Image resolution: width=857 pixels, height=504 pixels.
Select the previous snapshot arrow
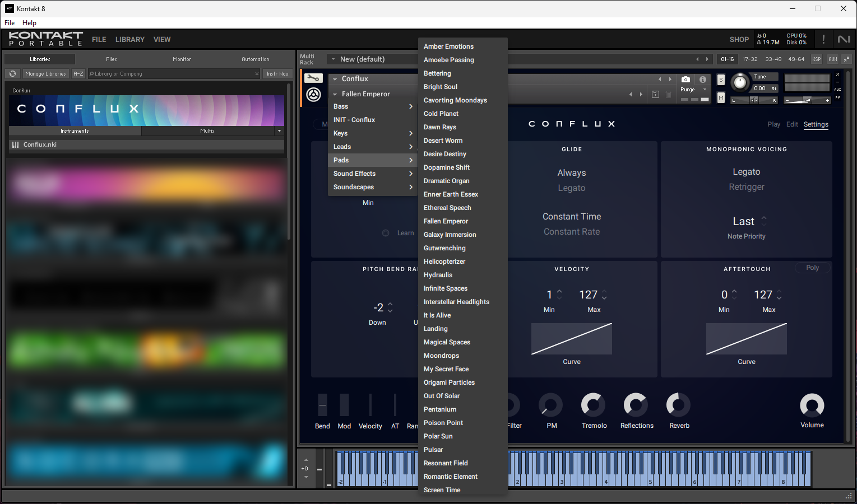coord(631,94)
